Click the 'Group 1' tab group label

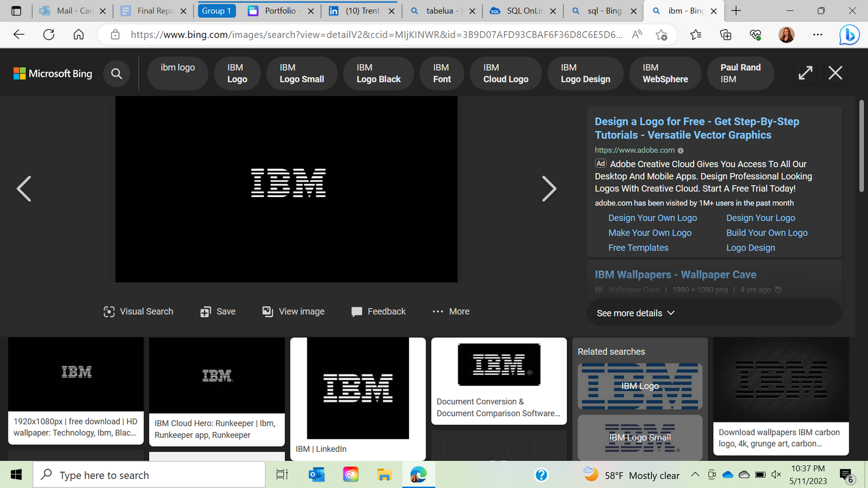[216, 11]
